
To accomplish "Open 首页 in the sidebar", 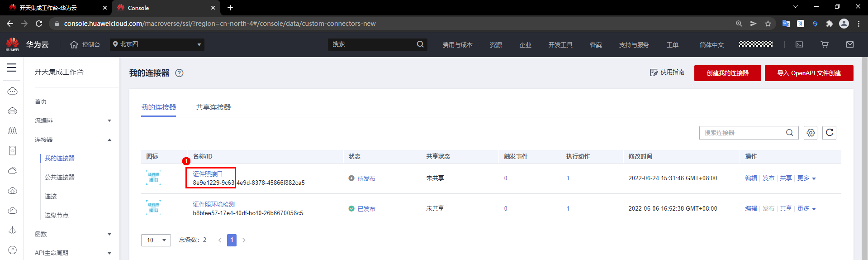I will coord(41,101).
